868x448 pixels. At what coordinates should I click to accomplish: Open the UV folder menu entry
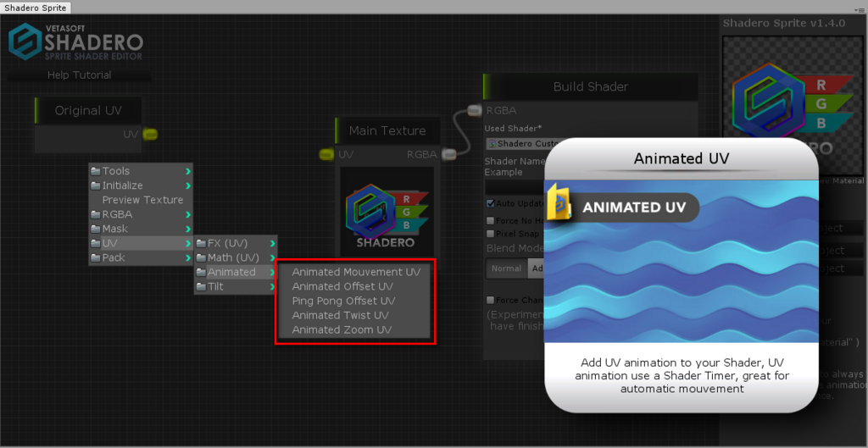click(141, 243)
